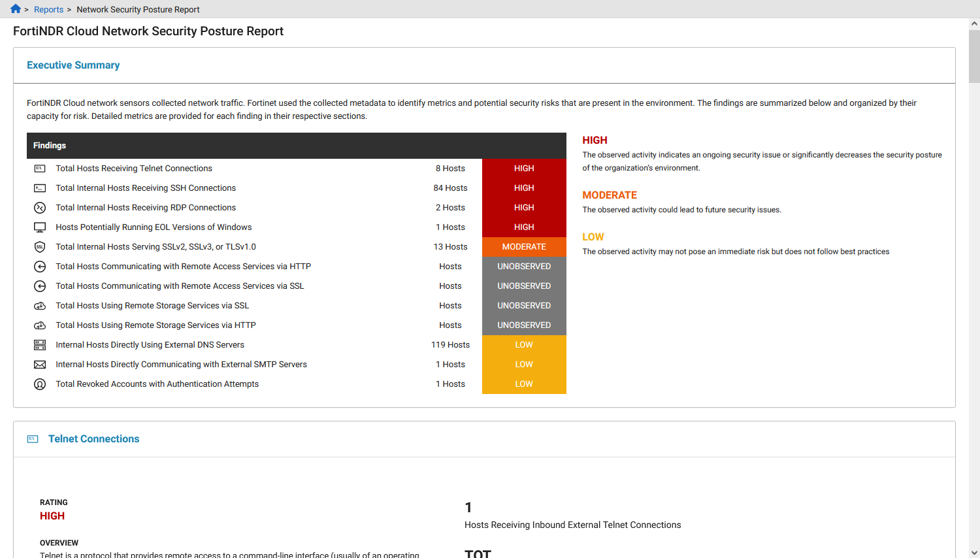Click the monitor icon for EOL Windows finding
This screenshot has width=980, height=558.
click(40, 227)
